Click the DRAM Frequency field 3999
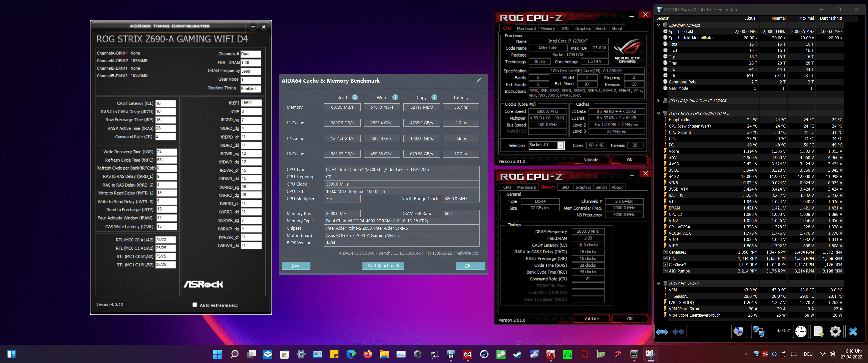 [x=251, y=71]
